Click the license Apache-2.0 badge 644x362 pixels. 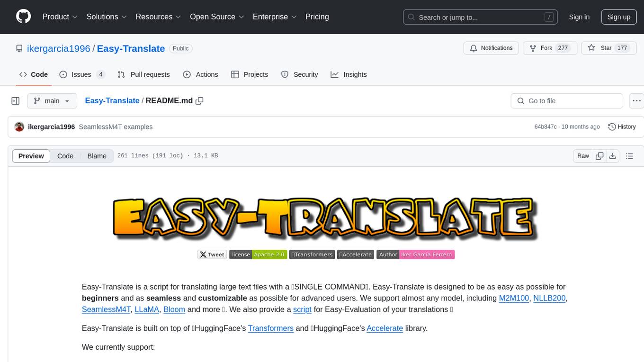pyautogui.click(x=258, y=254)
